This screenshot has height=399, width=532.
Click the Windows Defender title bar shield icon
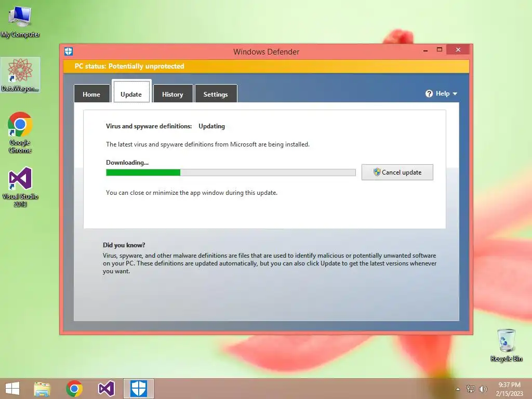[69, 51]
